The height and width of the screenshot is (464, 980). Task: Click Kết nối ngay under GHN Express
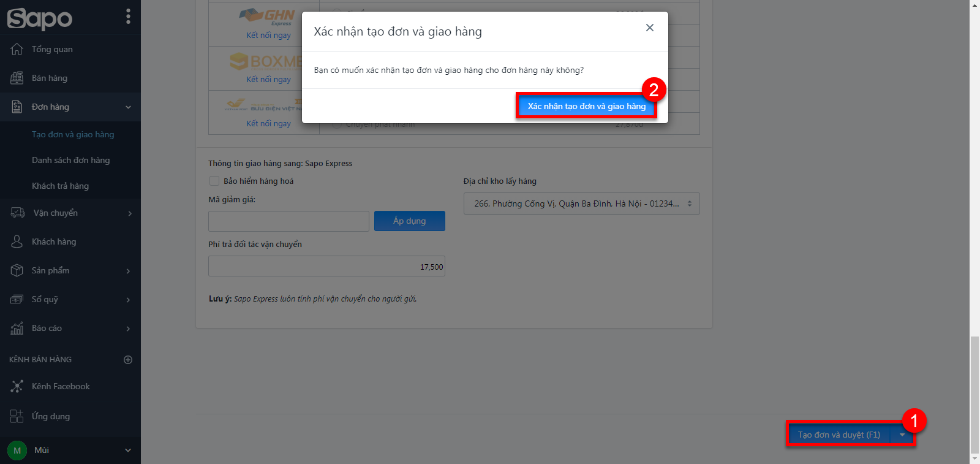pyautogui.click(x=269, y=35)
